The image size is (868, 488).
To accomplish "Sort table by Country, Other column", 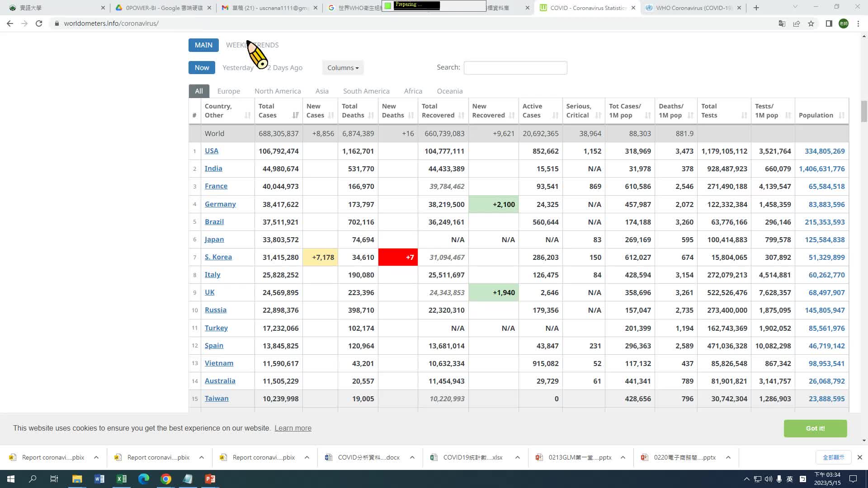I will [x=227, y=111].
